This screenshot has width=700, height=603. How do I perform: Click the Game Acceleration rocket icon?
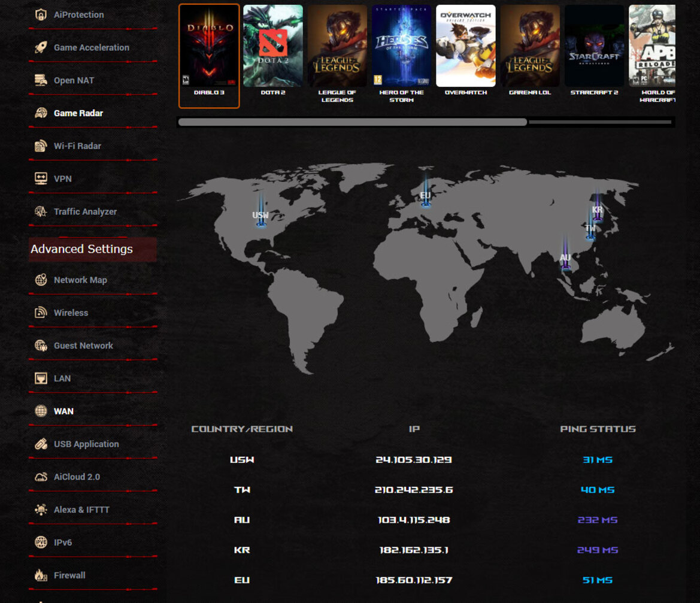point(41,47)
